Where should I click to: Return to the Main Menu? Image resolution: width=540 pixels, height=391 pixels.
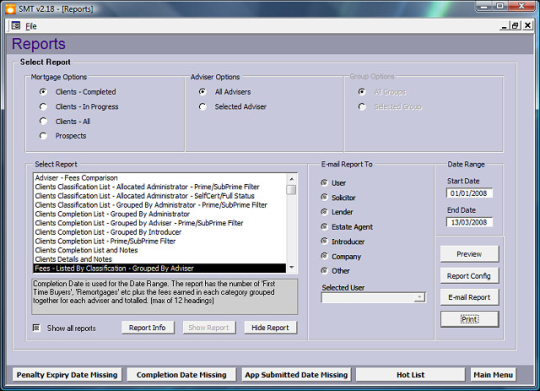pyautogui.click(x=493, y=375)
